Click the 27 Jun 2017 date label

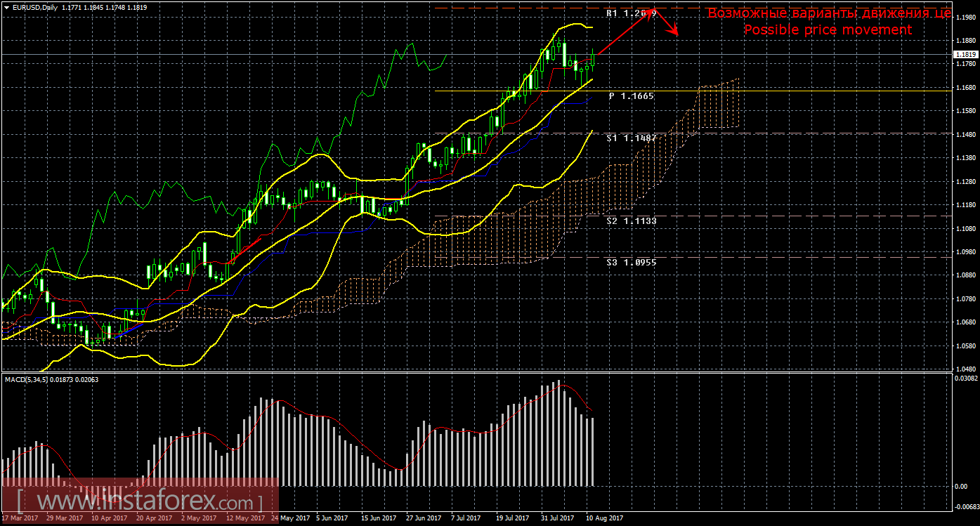pos(423,518)
